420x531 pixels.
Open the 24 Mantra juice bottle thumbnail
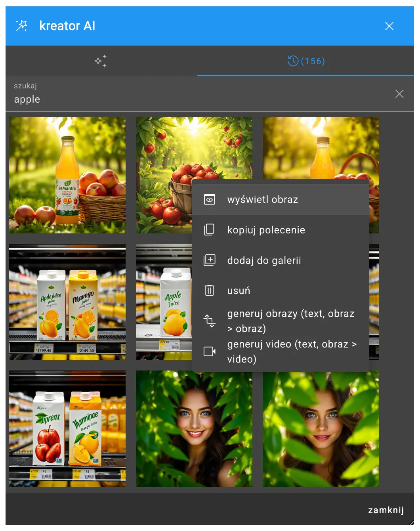click(67, 175)
